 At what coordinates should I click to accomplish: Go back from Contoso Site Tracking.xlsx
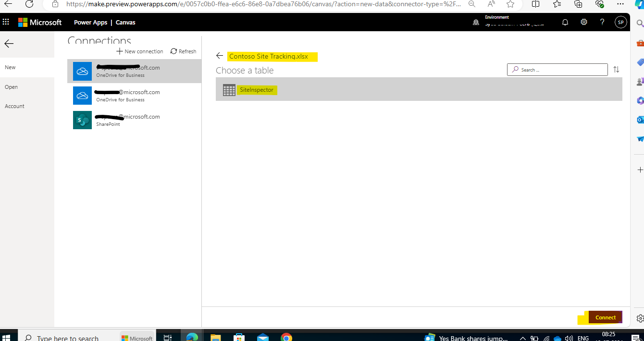point(220,56)
